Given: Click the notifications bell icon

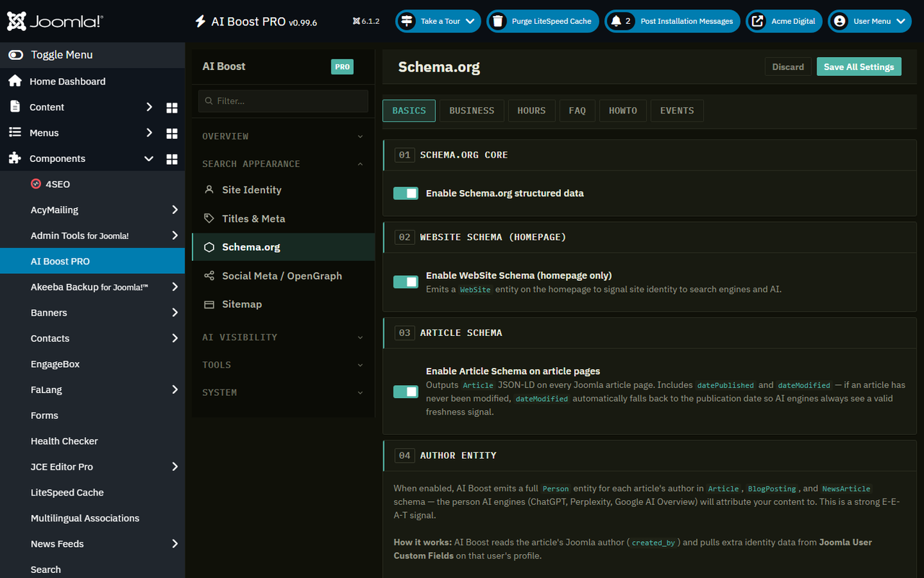Looking at the screenshot, I should coord(616,21).
